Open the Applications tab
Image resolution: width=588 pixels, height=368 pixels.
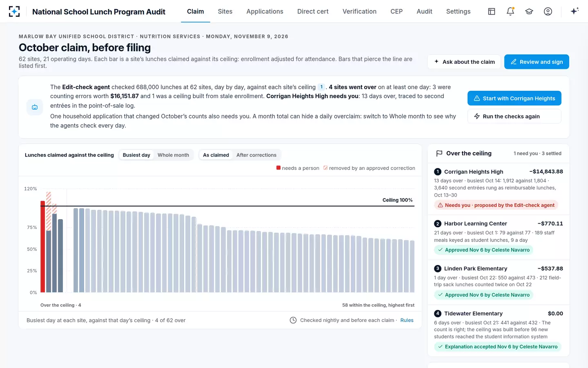click(x=265, y=11)
